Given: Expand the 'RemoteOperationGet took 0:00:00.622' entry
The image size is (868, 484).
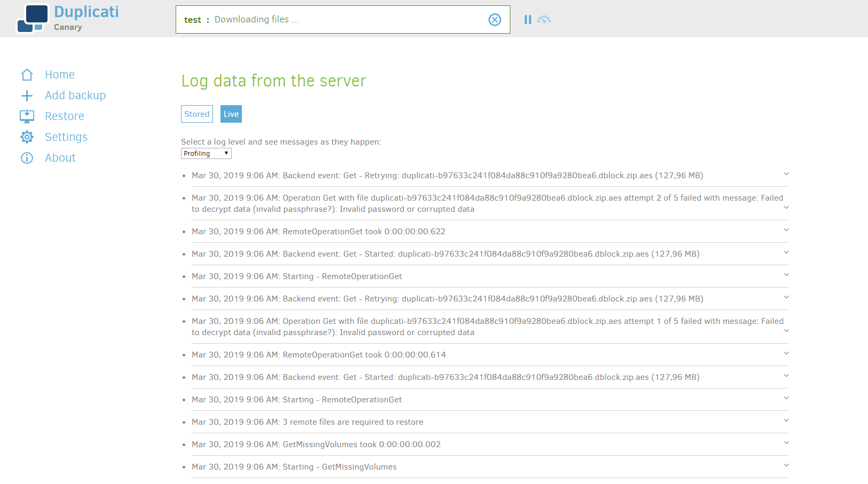Looking at the screenshot, I should 786,230.
